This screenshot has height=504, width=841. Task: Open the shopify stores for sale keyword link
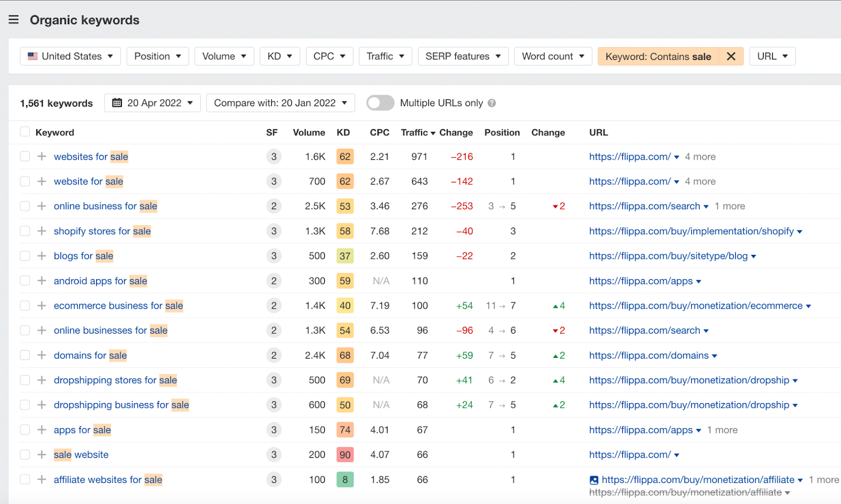(102, 231)
